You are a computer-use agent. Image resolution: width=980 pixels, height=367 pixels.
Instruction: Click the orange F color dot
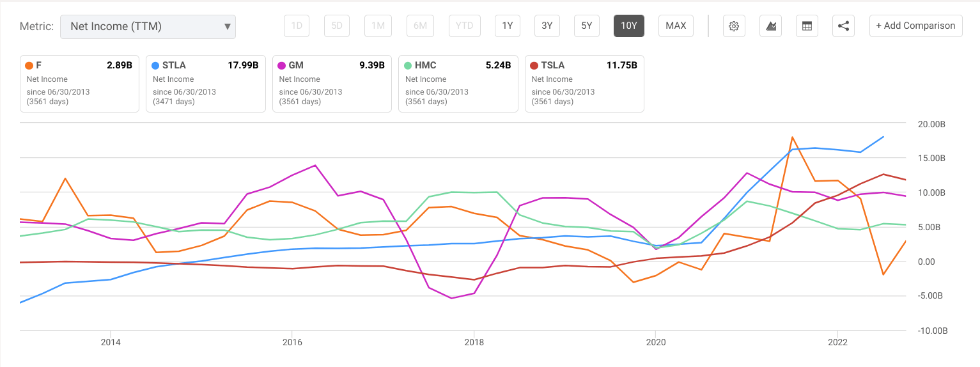29,65
